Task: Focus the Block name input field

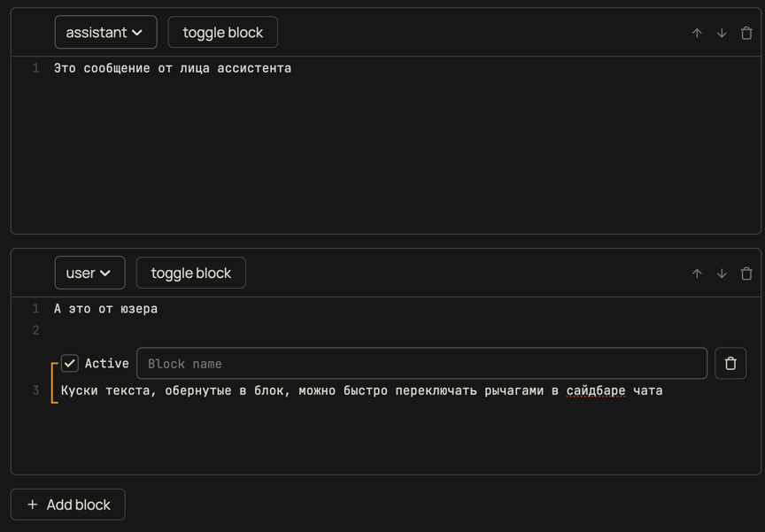Action: tap(421, 364)
